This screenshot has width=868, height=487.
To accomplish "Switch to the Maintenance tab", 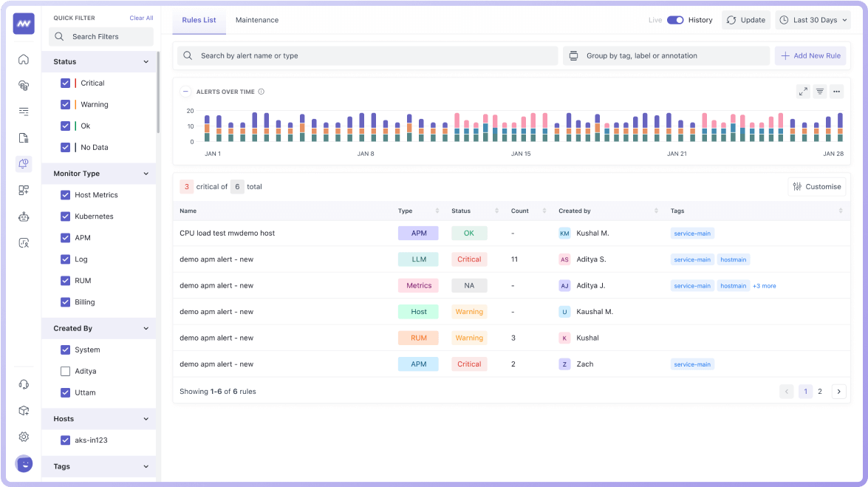I will pyautogui.click(x=256, y=21).
